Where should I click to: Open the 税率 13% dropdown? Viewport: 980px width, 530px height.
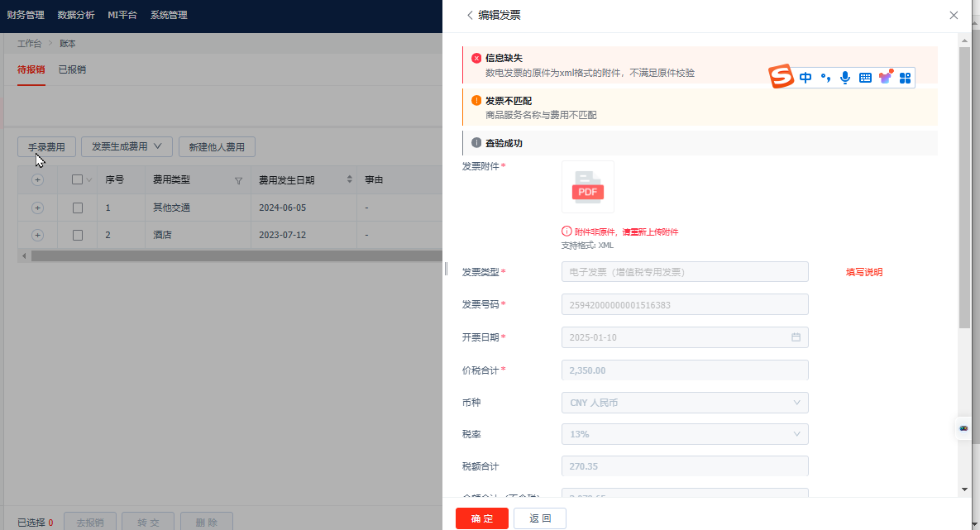coord(685,434)
